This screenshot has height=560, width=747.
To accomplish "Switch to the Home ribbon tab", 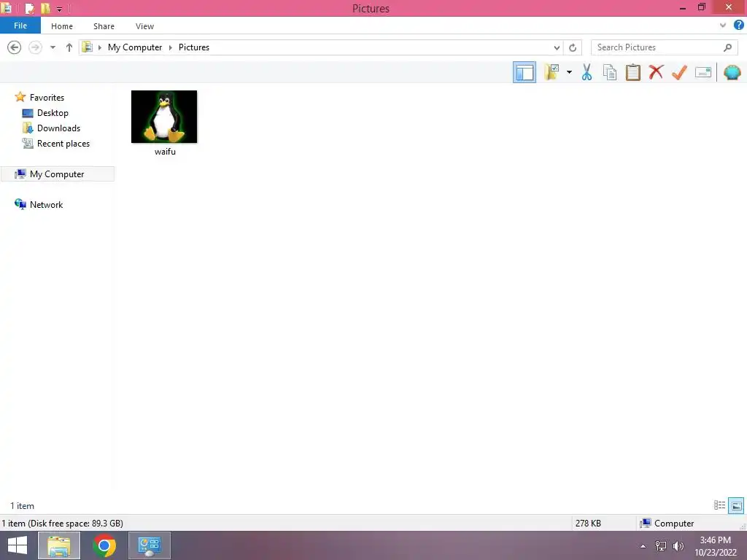I will pyautogui.click(x=62, y=26).
